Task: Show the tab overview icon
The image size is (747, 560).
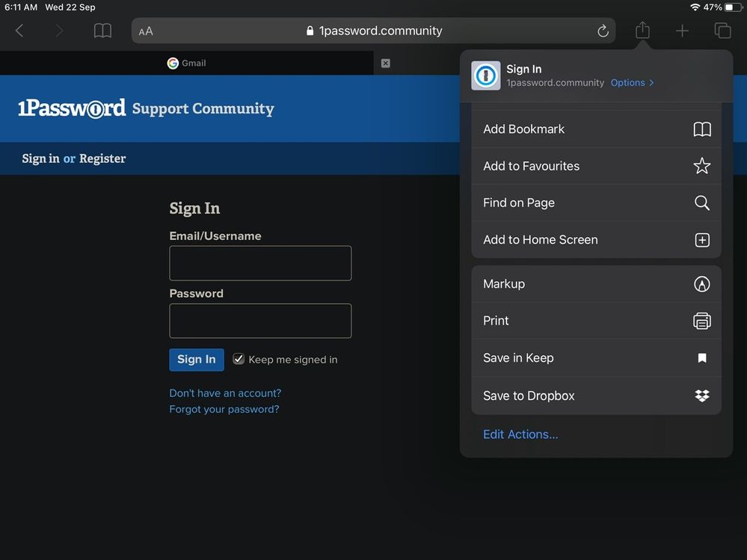Action: click(722, 31)
